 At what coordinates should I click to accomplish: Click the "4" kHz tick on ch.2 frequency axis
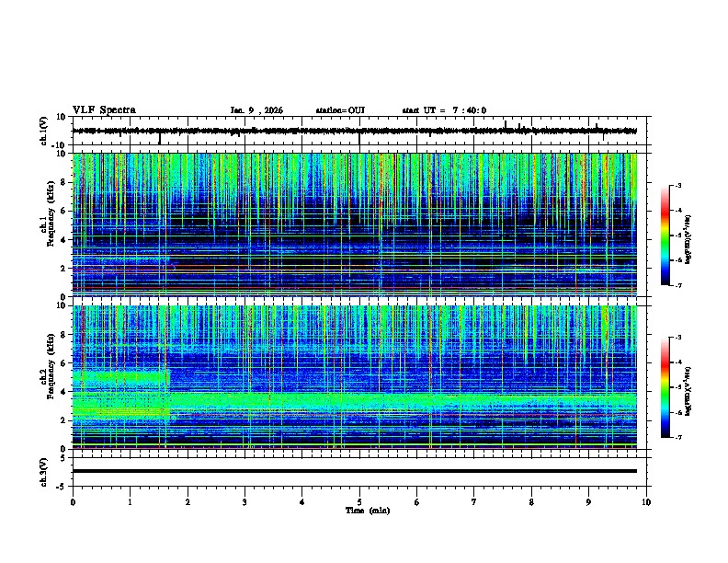64,392
